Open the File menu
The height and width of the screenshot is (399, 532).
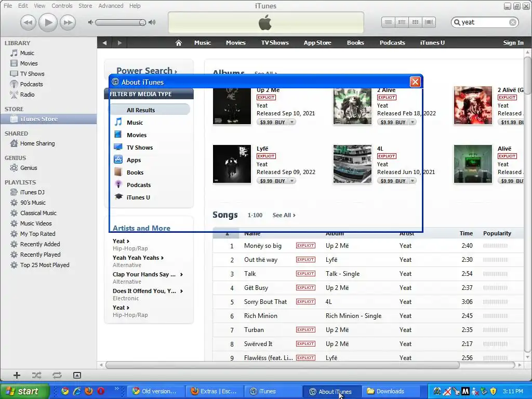pyautogui.click(x=7, y=6)
